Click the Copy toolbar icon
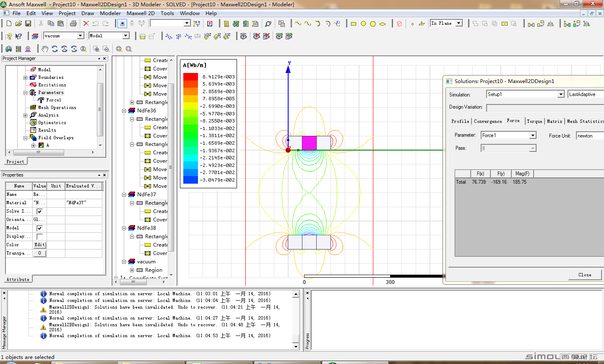604x364 pixels. 51,23
